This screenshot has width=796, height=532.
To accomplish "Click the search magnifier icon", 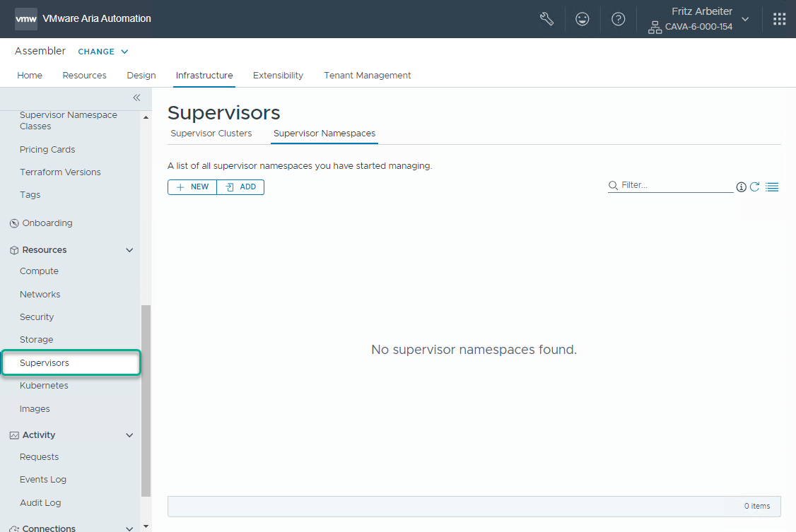I will [613, 185].
